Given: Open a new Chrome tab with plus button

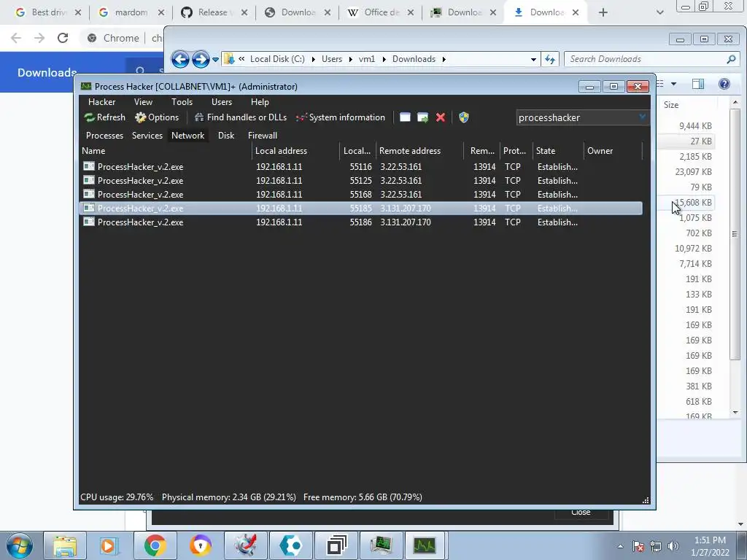Looking at the screenshot, I should click(x=603, y=12).
